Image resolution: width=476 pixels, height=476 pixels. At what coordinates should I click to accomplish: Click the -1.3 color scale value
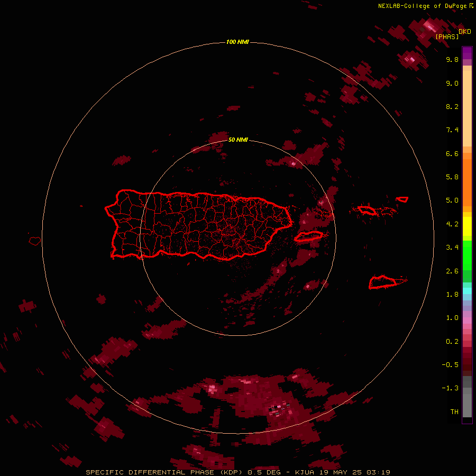[450, 388]
